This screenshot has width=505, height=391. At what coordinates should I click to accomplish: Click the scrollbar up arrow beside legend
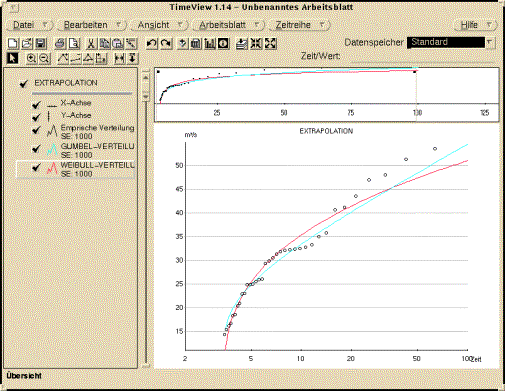point(146,78)
